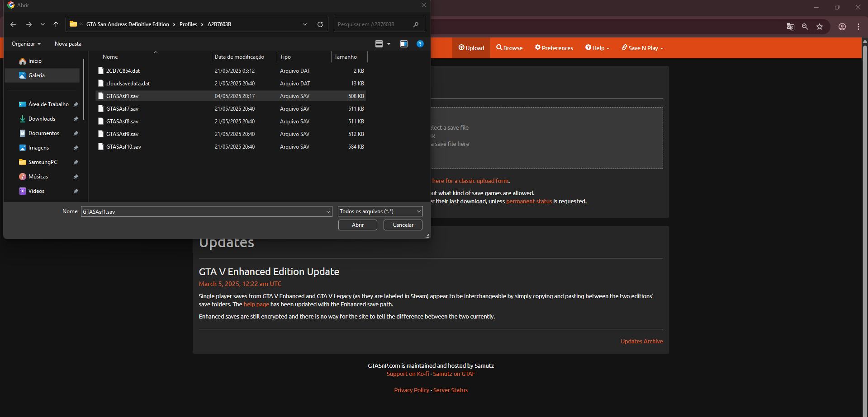
Task: Open the Browse tab on GTASnP
Action: [509, 48]
